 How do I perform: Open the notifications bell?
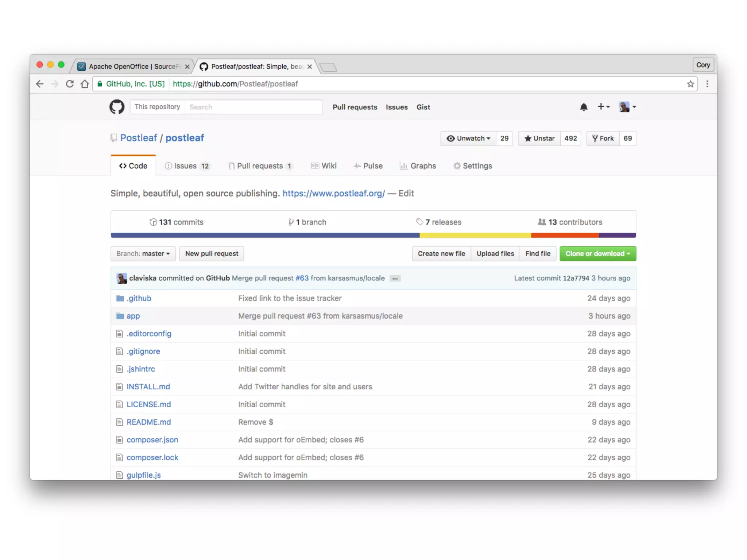(x=583, y=107)
